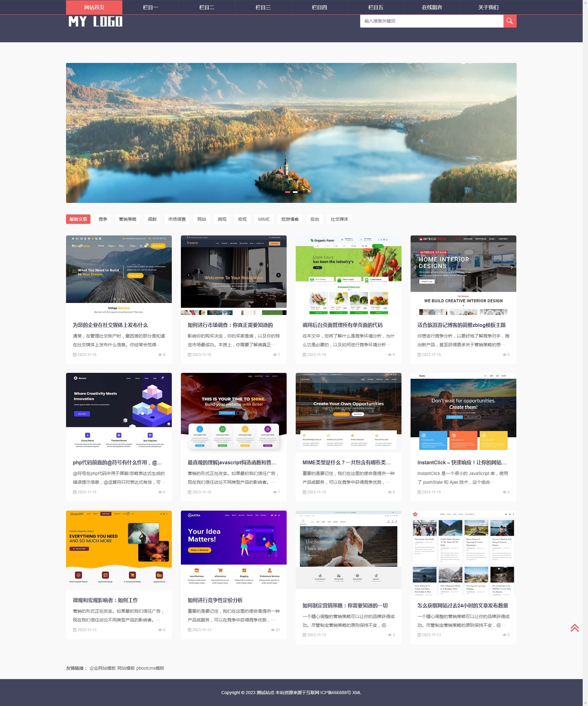This screenshot has width=588, height=706.
Task: Switch to the 营销策略 category tab
Action: tap(128, 219)
